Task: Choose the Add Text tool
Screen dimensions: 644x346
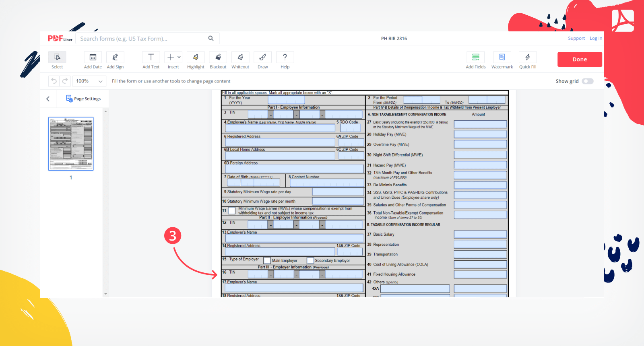Action: [x=151, y=57]
